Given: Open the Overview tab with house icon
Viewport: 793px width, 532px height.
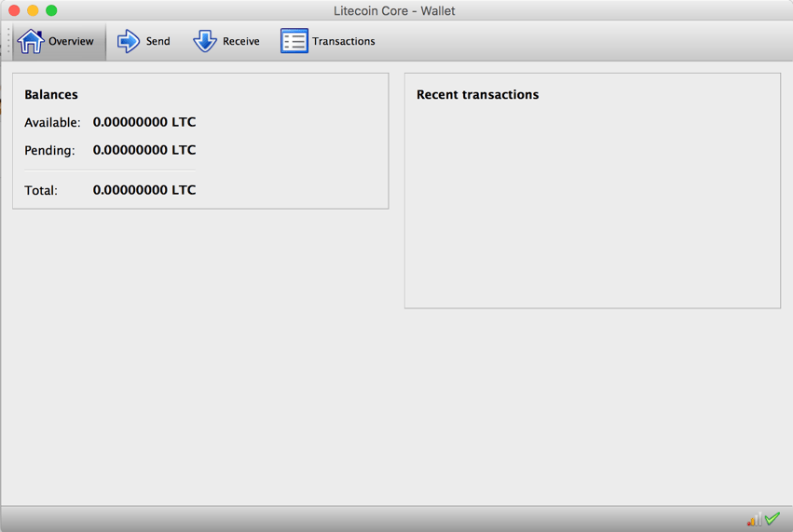Looking at the screenshot, I should (59, 42).
